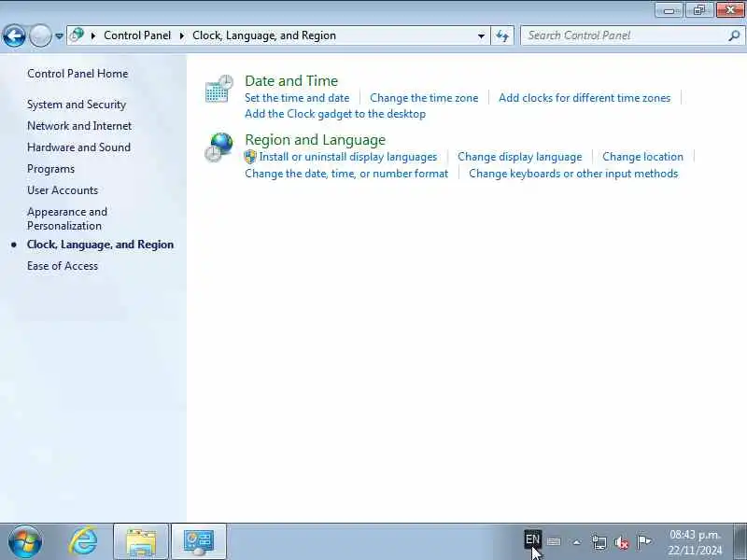The image size is (747, 560).
Task: Close the Control Panel window
Action: click(730, 10)
